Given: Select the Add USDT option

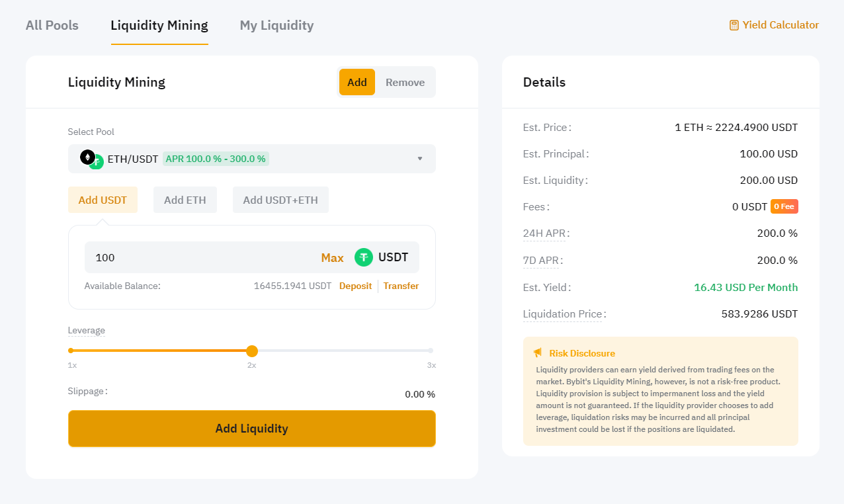Looking at the screenshot, I should click(x=103, y=200).
